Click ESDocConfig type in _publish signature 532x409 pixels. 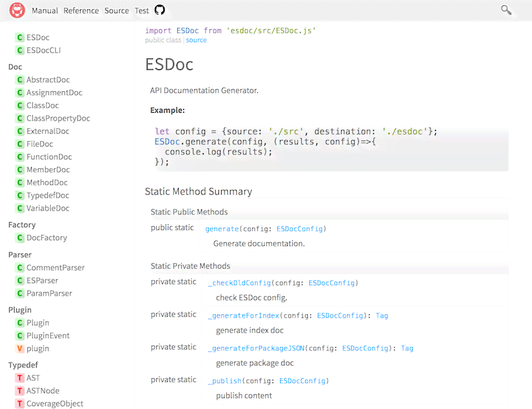pos(302,381)
